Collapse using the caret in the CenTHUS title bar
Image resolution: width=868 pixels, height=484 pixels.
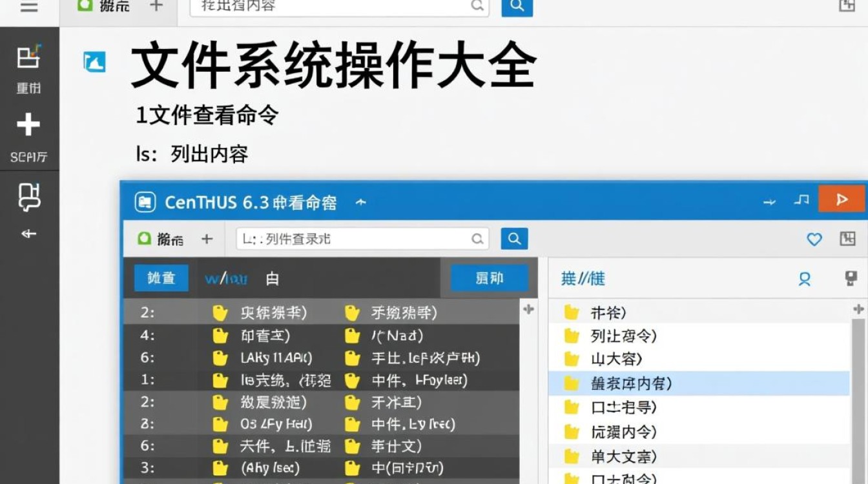point(361,202)
